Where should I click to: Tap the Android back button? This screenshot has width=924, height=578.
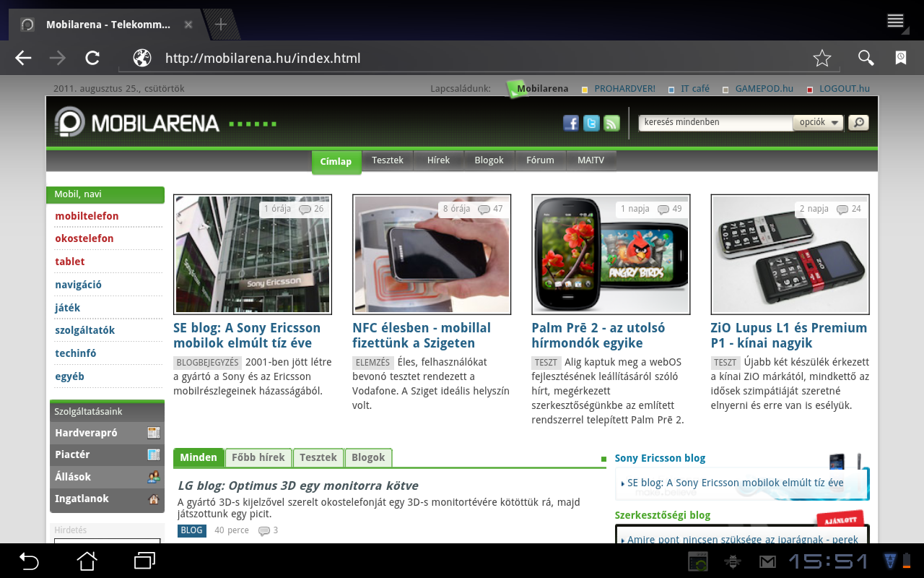(29, 561)
